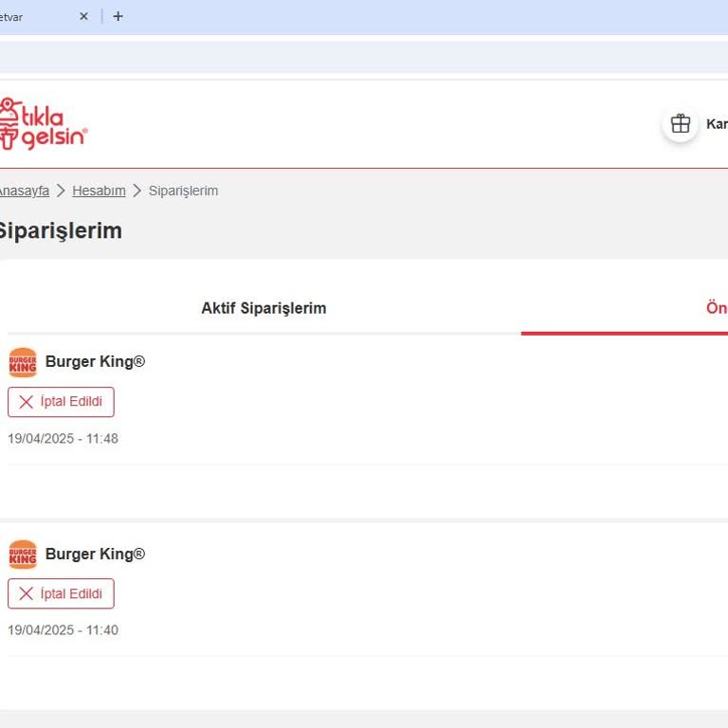Click İptal Edildi badge of 11:48 order
The image size is (728, 728).
[61, 402]
